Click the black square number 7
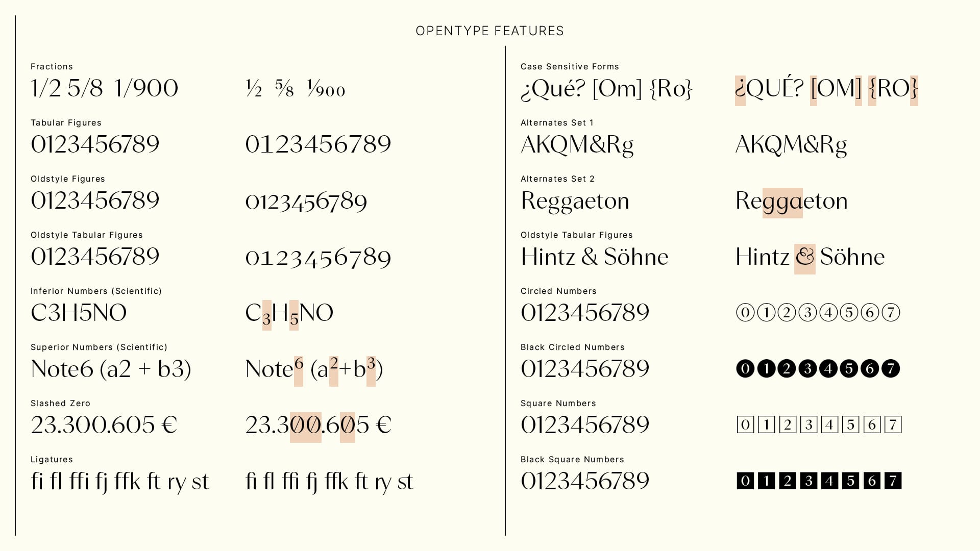980x551 pixels. pos(893,481)
